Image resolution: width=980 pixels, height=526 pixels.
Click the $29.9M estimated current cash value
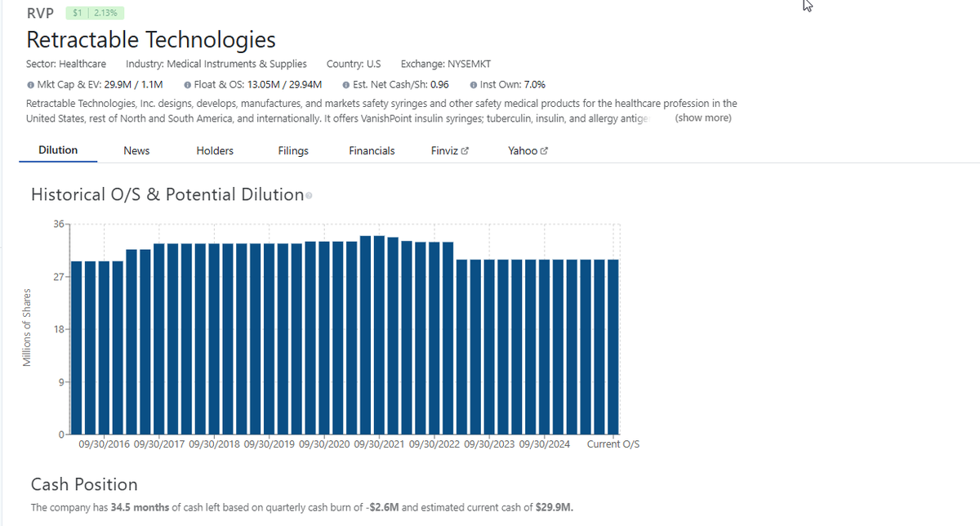pyautogui.click(x=555, y=507)
